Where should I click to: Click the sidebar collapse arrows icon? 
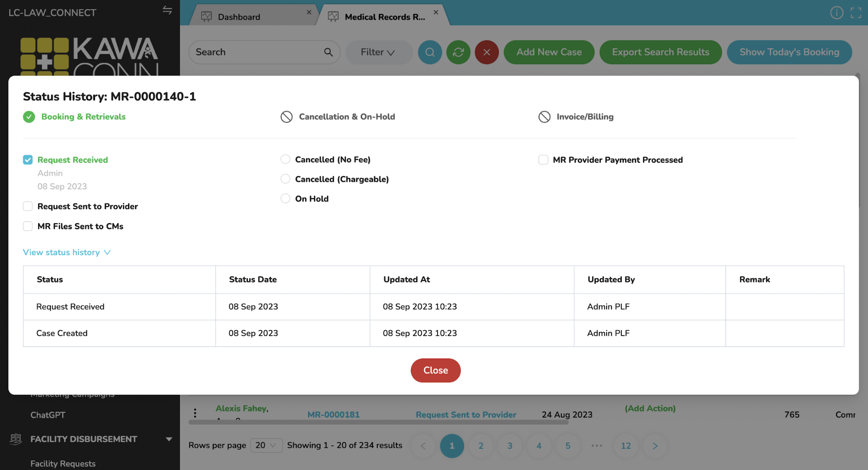[x=167, y=10]
